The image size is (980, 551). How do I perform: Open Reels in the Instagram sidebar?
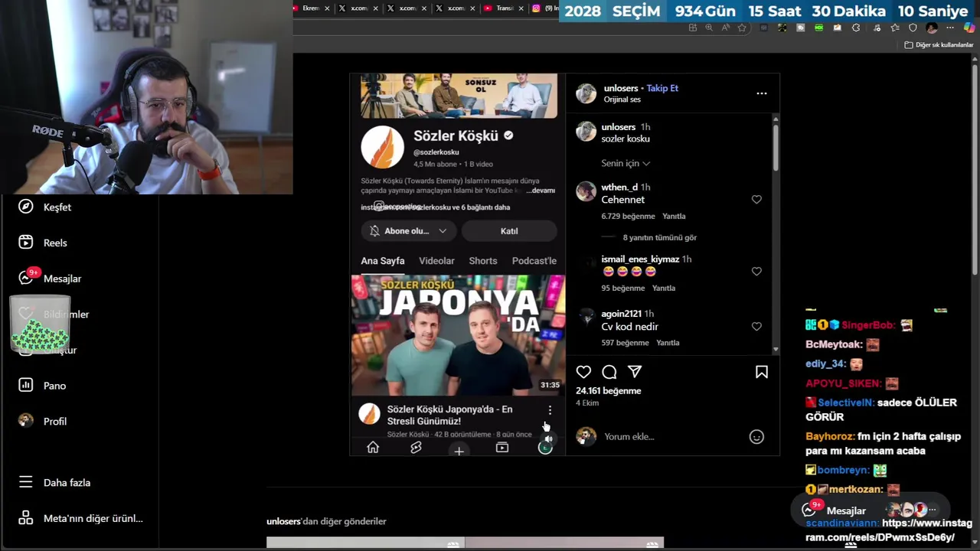(x=44, y=243)
